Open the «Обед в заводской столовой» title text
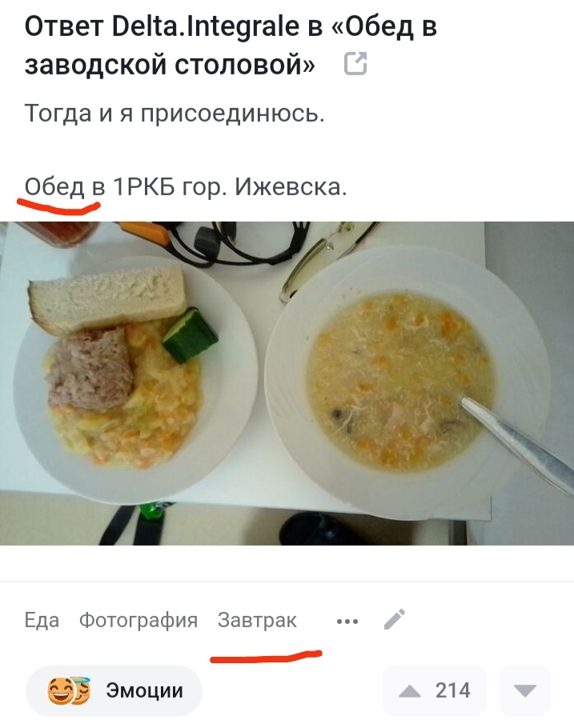Screen dimensions: 574x728 (x=230, y=45)
